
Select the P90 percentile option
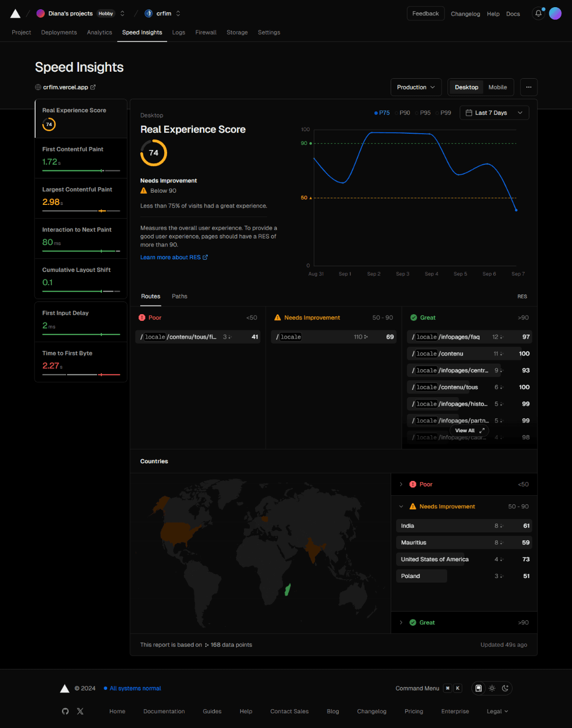pos(402,113)
